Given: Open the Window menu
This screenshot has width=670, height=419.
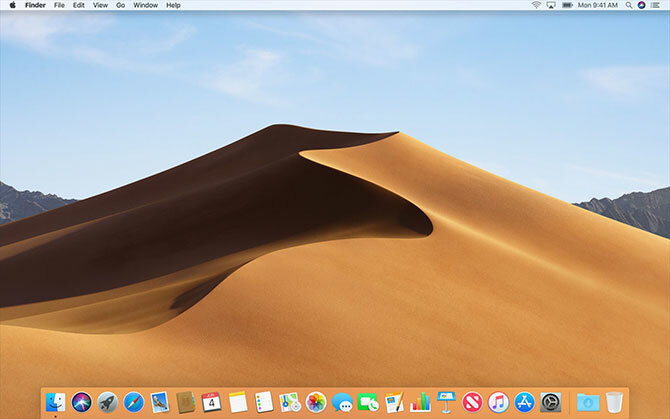Looking at the screenshot, I should (x=145, y=5).
